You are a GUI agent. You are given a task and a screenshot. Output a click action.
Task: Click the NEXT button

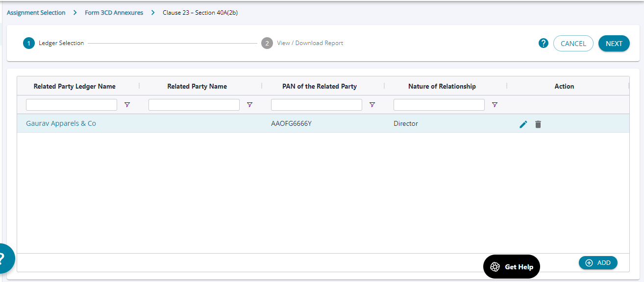pos(614,44)
